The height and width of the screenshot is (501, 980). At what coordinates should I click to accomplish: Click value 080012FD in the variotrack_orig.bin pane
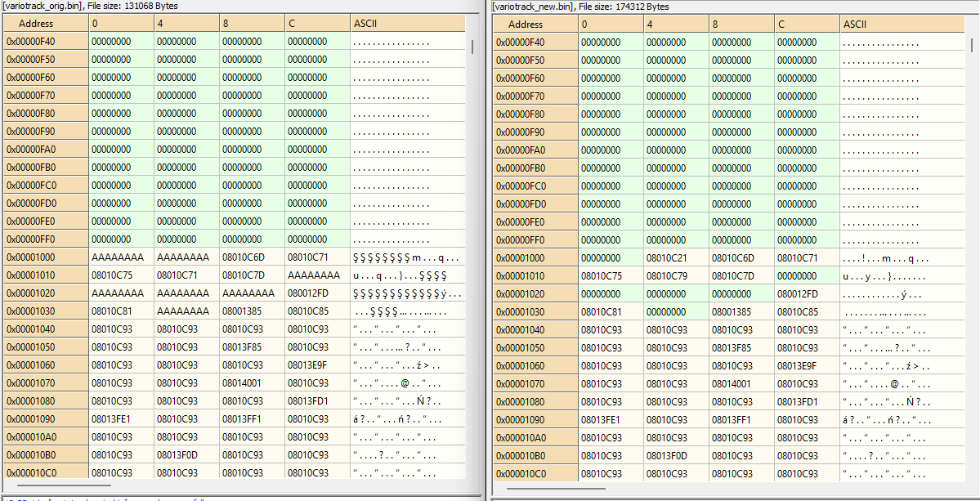click(307, 293)
